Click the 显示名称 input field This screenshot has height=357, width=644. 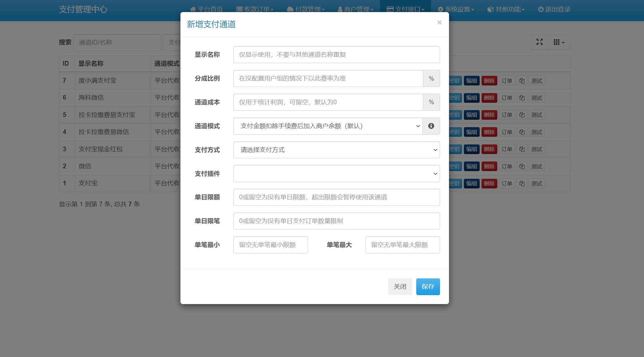pyautogui.click(x=336, y=55)
